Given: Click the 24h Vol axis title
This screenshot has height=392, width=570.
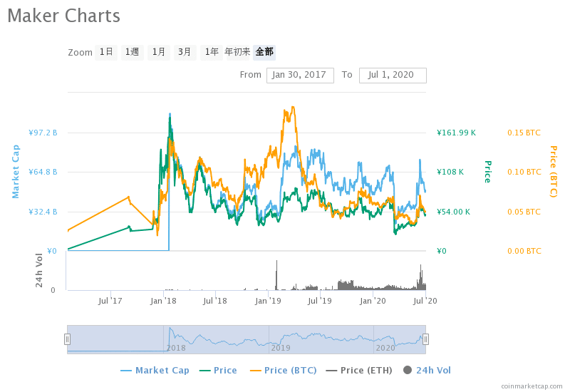Looking at the screenshot, I should pos(39,271).
